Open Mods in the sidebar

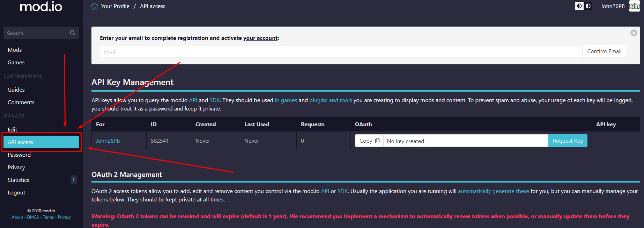pyautogui.click(x=15, y=50)
